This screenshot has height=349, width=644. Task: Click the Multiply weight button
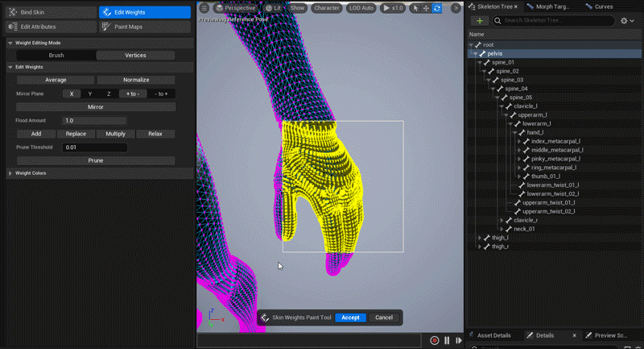[115, 134]
